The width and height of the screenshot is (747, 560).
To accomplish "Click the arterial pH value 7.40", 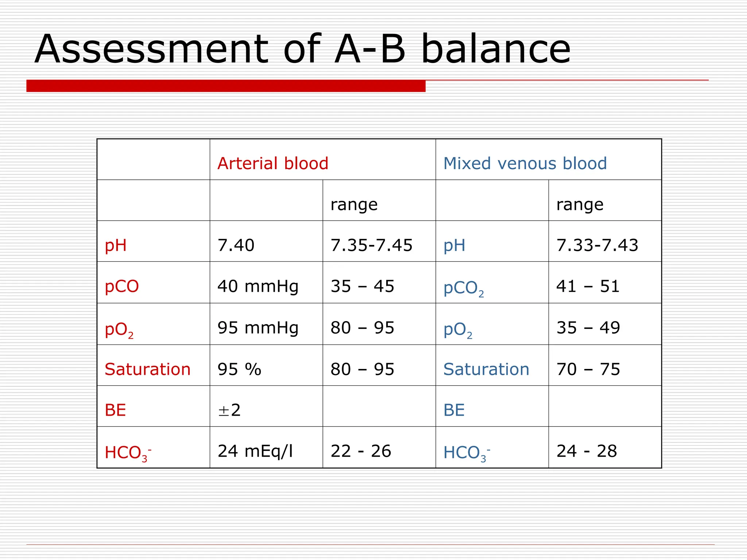I will point(236,245).
